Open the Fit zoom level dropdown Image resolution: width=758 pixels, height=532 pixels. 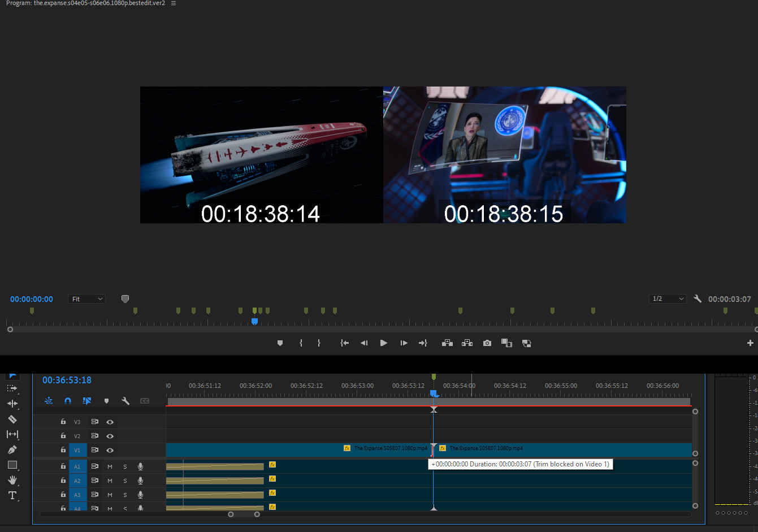(87, 299)
